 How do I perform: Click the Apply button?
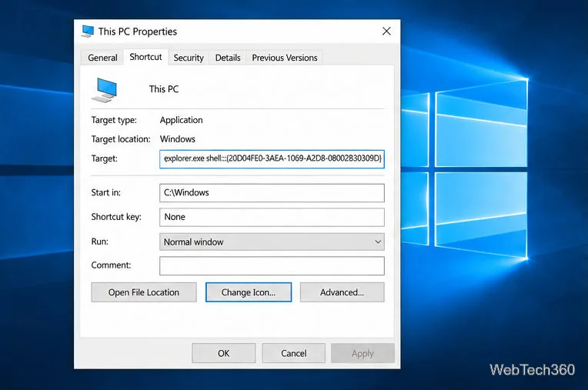click(362, 353)
